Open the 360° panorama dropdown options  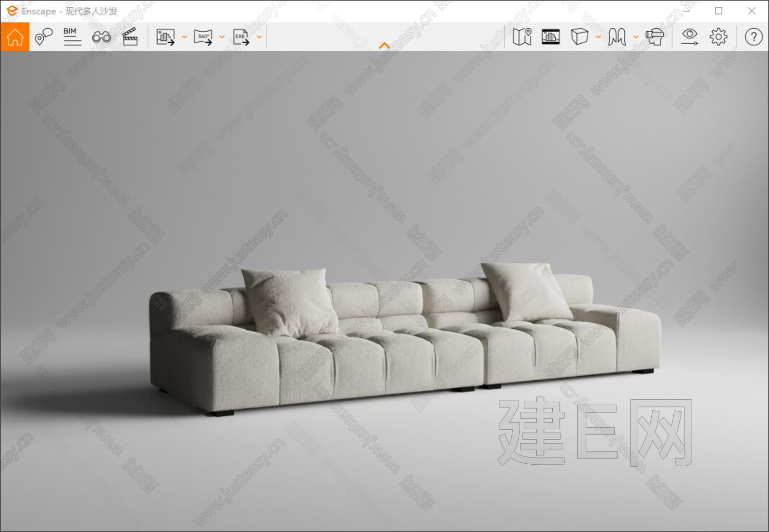coord(221,37)
